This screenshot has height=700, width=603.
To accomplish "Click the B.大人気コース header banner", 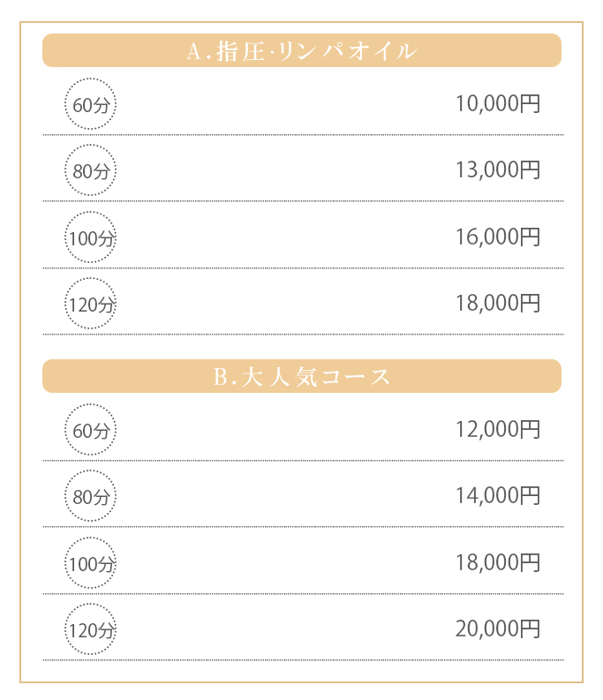I will click(x=301, y=376).
